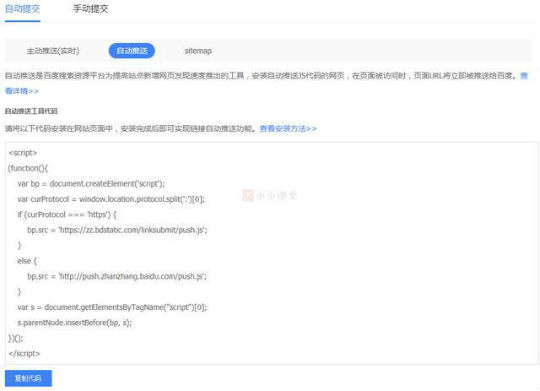Image resolution: width=540 pixels, height=391 pixels.
Task: Click the if curProtocol === 'https' line
Action: 67,215
